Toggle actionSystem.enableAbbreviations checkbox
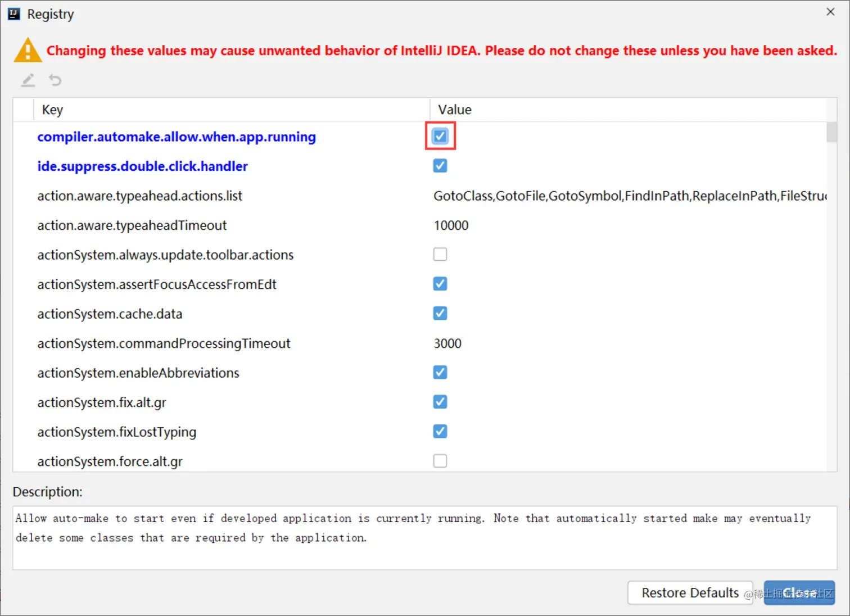The height and width of the screenshot is (616, 850). click(440, 372)
